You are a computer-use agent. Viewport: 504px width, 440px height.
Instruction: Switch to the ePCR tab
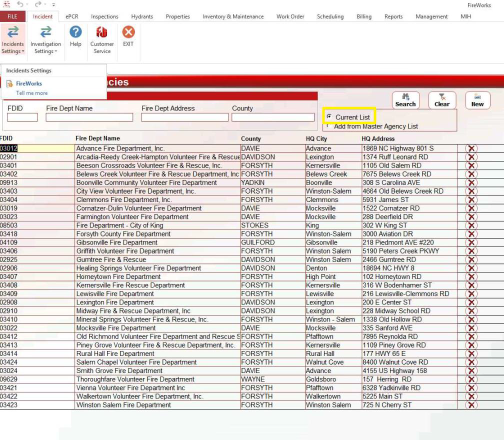point(71,16)
